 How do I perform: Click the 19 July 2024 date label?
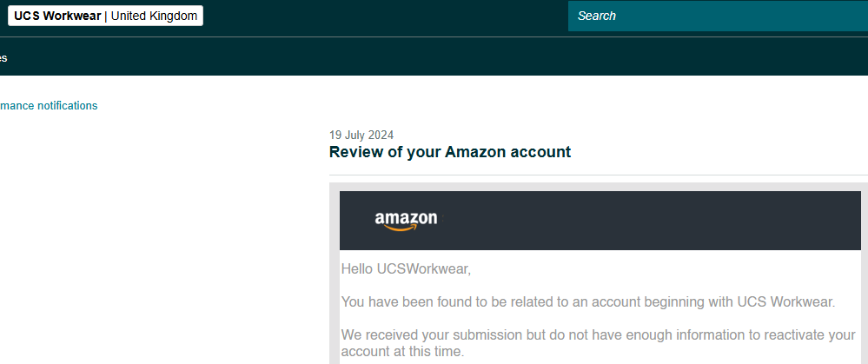pyautogui.click(x=361, y=135)
